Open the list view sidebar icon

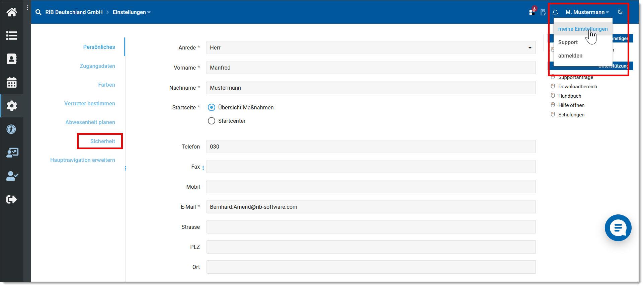pos(12,35)
